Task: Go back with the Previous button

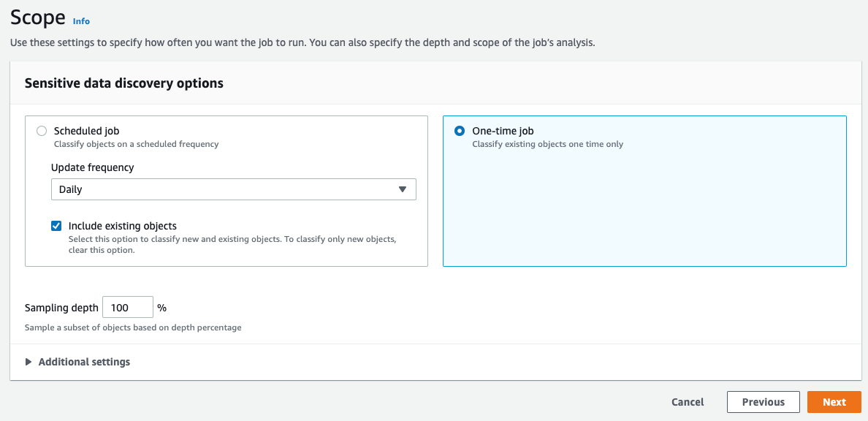Action: [763, 402]
